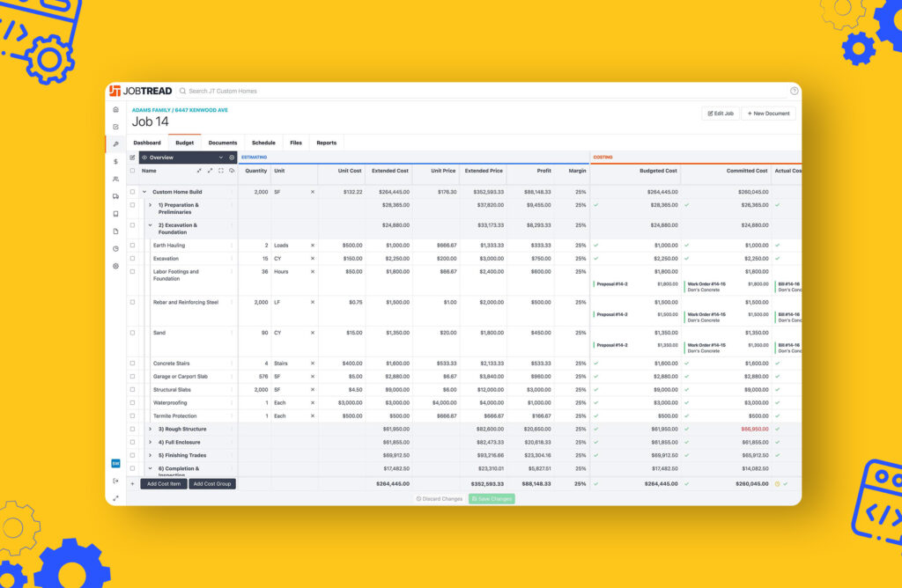Open the customers people sidebar icon
902x588 pixels.
click(x=115, y=179)
